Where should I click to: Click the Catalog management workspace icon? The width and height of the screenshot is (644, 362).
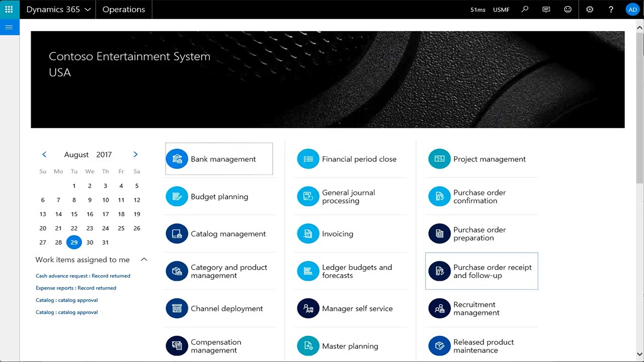coord(177,234)
